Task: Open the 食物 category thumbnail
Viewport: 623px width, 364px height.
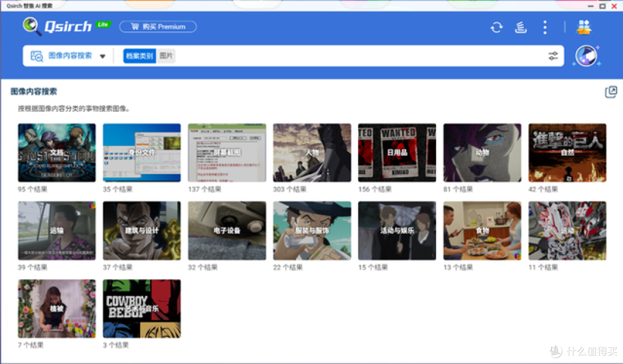Action: coord(482,231)
